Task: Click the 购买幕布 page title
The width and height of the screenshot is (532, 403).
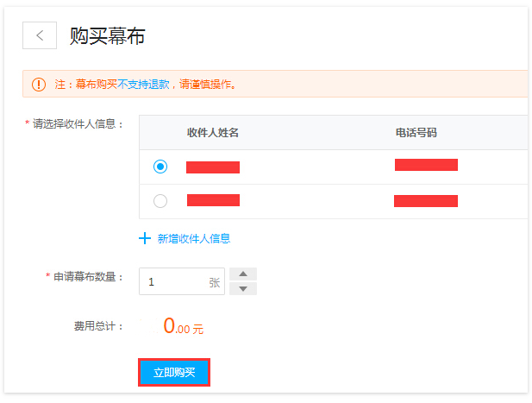Action: tap(108, 35)
